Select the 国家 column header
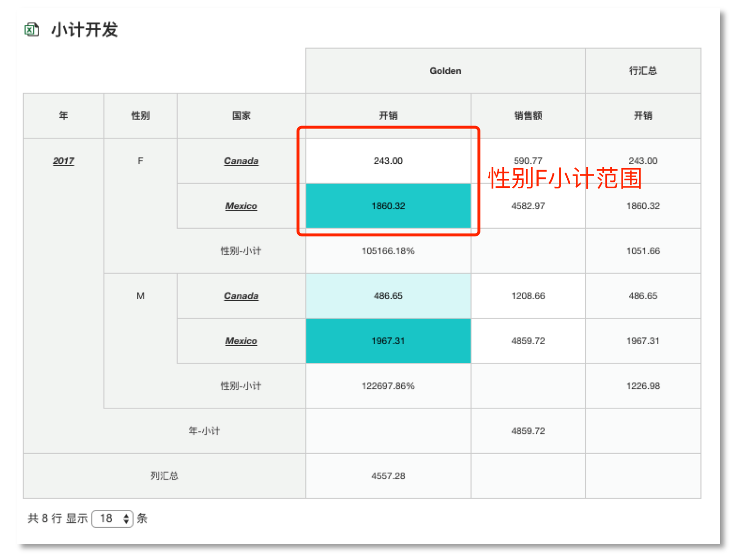Viewport: 752px width, 560px height. (x=241, y=116)
